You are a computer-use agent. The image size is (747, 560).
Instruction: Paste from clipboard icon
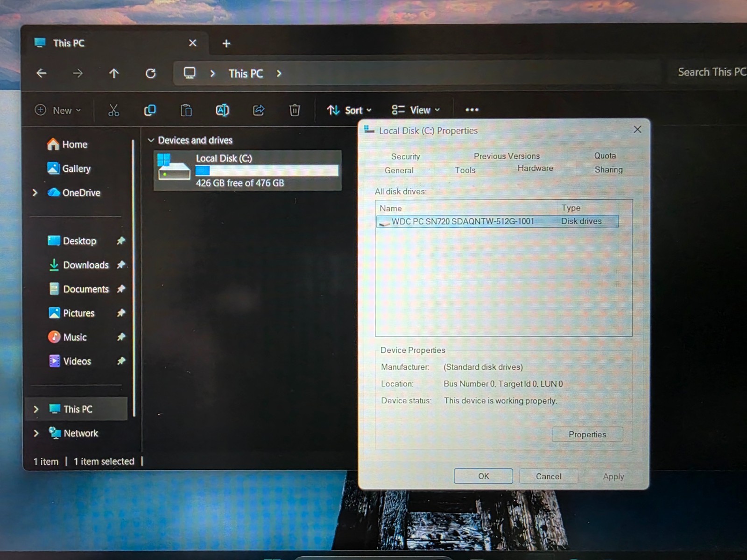186,110
